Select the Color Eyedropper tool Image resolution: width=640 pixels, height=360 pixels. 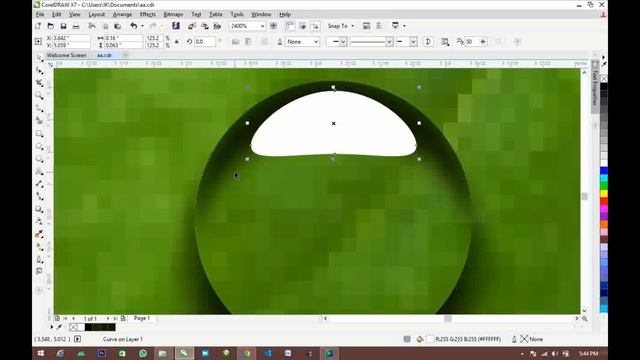[39, 234]
